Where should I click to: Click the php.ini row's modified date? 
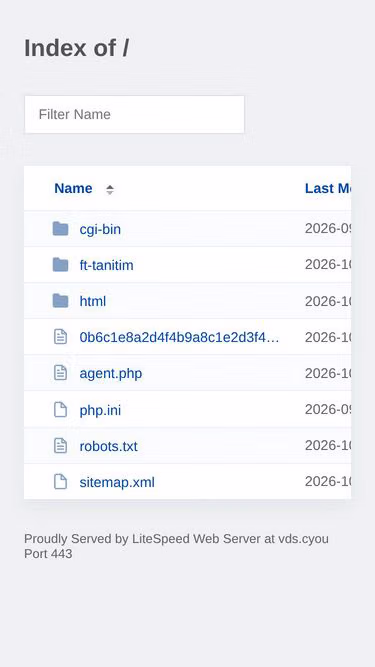(328, 409)
